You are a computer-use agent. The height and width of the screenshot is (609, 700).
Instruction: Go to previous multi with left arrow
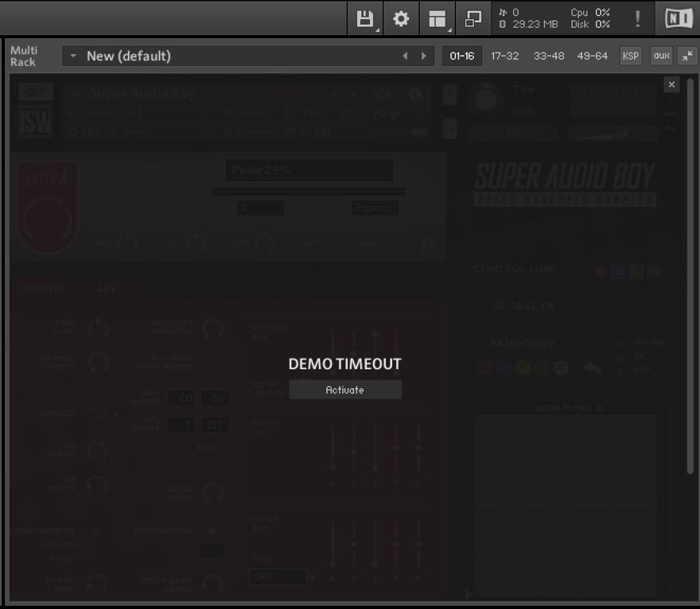(x=405, y=56)
